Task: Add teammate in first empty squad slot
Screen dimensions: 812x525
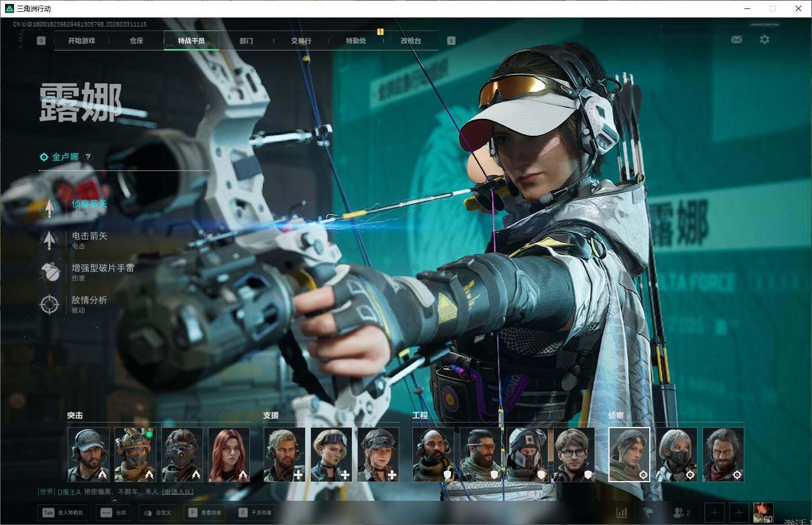Action: 715,513
